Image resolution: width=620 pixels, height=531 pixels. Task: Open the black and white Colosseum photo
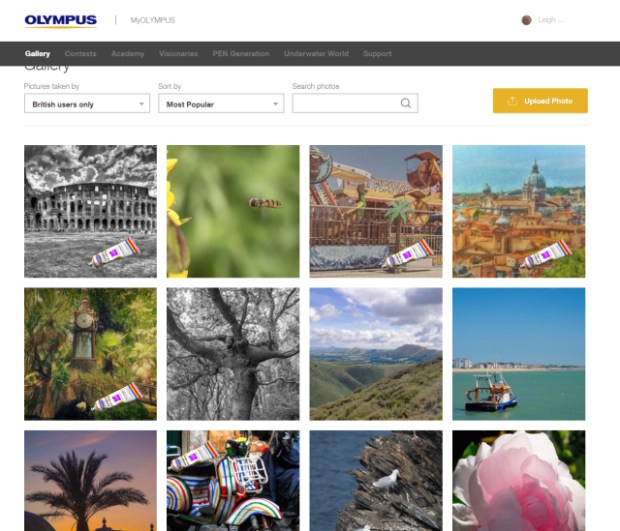(90, 211)
